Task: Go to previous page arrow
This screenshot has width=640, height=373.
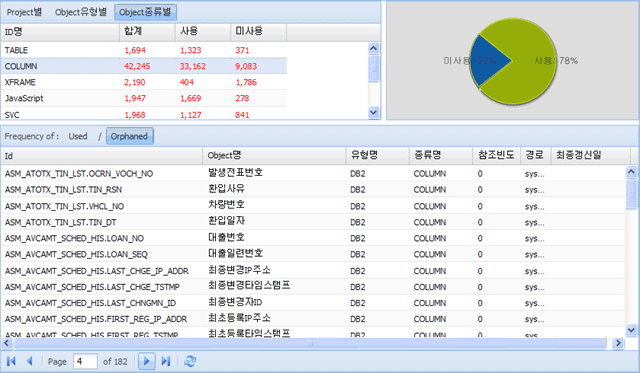Action: [x=29, y=361]
